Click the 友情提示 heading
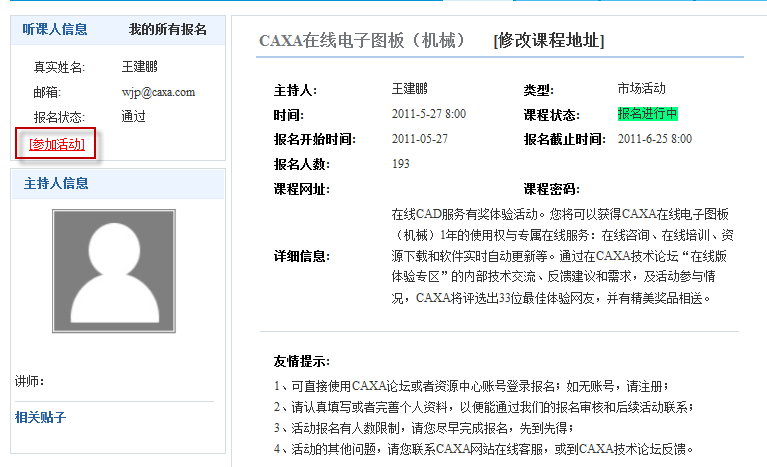 point(302,361)
